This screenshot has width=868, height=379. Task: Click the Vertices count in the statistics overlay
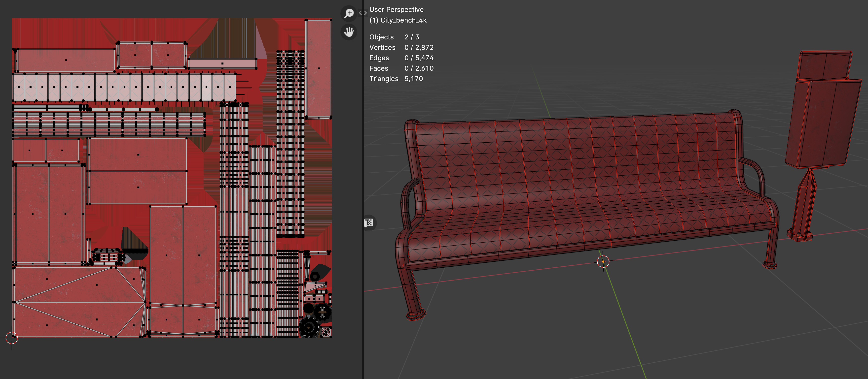coord(419,47)
